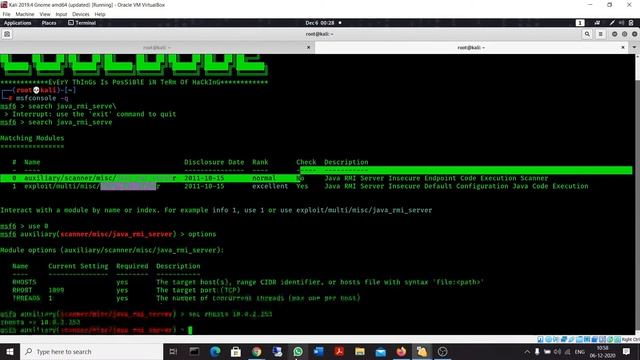This screenshot has height=360, width=640.
Task: Open the Kali Applications menu
Action: pos(18,23)
